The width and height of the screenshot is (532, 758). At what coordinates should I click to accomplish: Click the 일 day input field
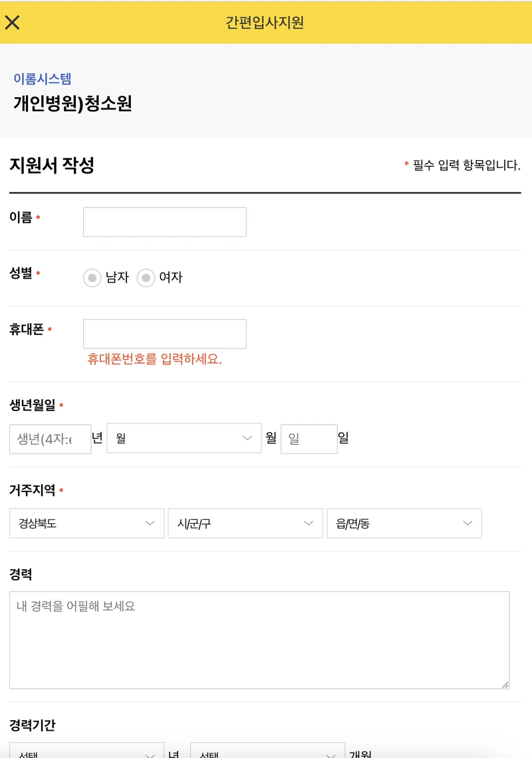(x=309, y=438)
